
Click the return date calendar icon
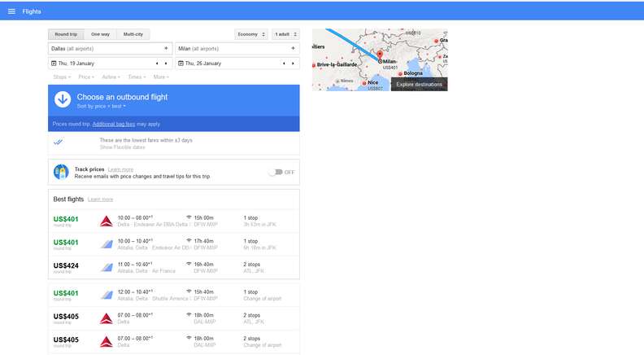(x=181, y=64)
